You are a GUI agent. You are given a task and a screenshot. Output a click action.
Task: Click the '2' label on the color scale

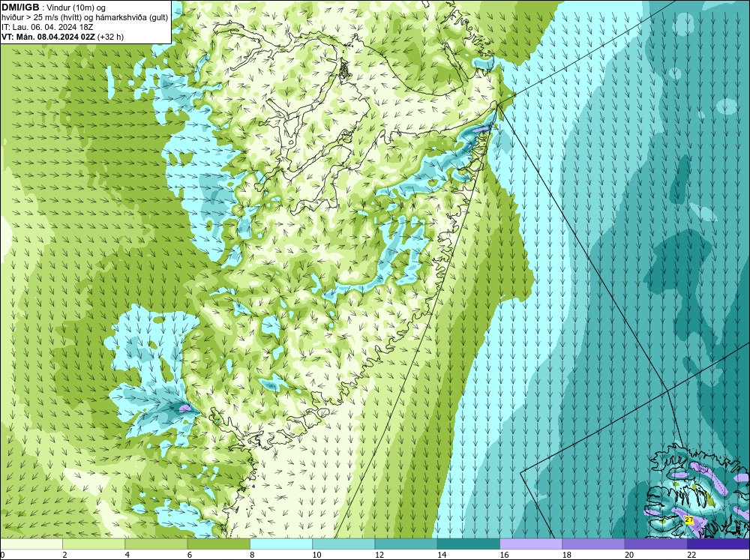[64, 555]
